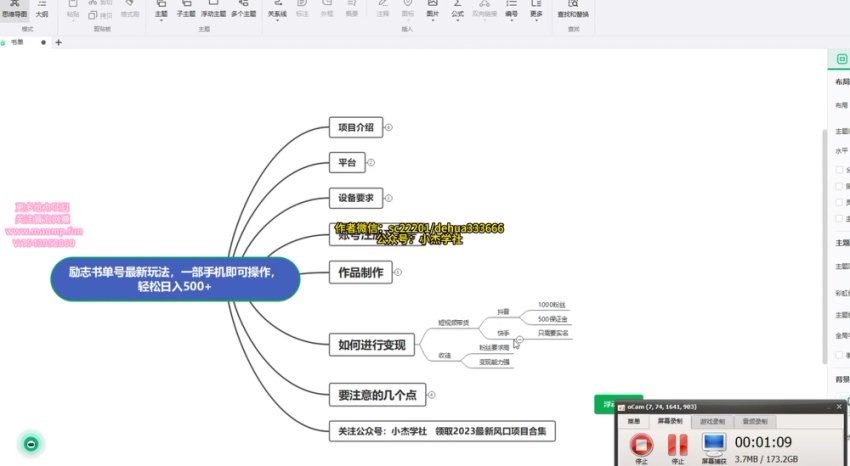The height and width of the screenshot is (466, 850).
Task: Insert a 图片 image
Action: click(x=432, y=11)
